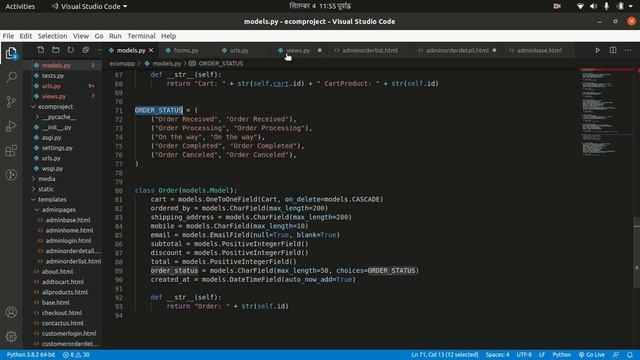640x360 pixels.
Task: Open the File menu
Action: coord(8,36)
